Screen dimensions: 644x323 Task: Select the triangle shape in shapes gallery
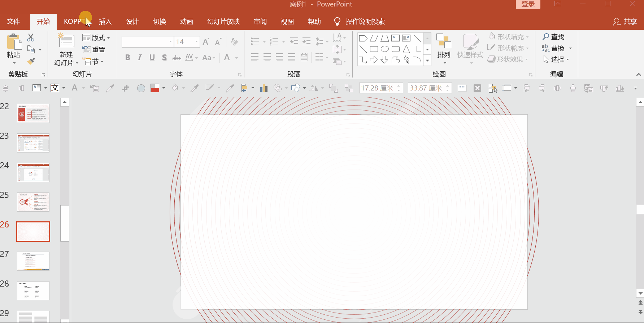click(x=406, y=49)
